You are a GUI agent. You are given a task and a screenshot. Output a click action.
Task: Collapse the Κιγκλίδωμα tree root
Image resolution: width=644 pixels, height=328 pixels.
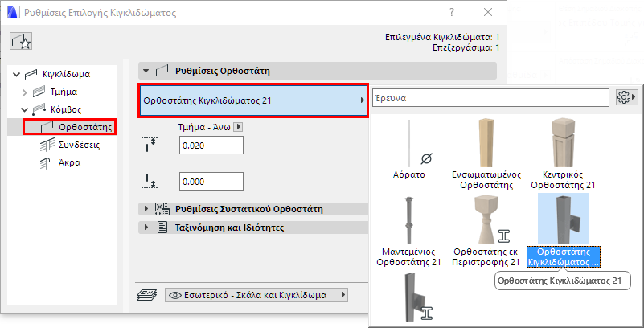[16, 75]
